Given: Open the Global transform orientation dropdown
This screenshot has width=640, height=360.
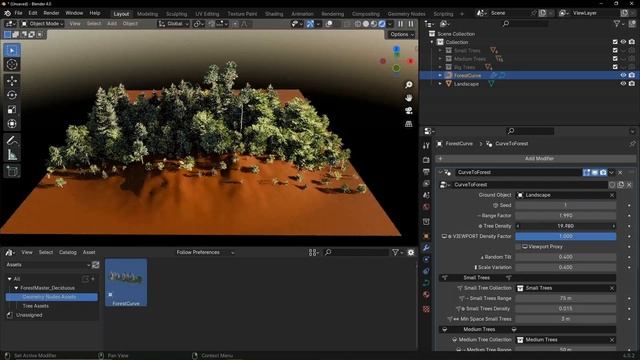Looking at the screenshot, I should tap(173, 24).
